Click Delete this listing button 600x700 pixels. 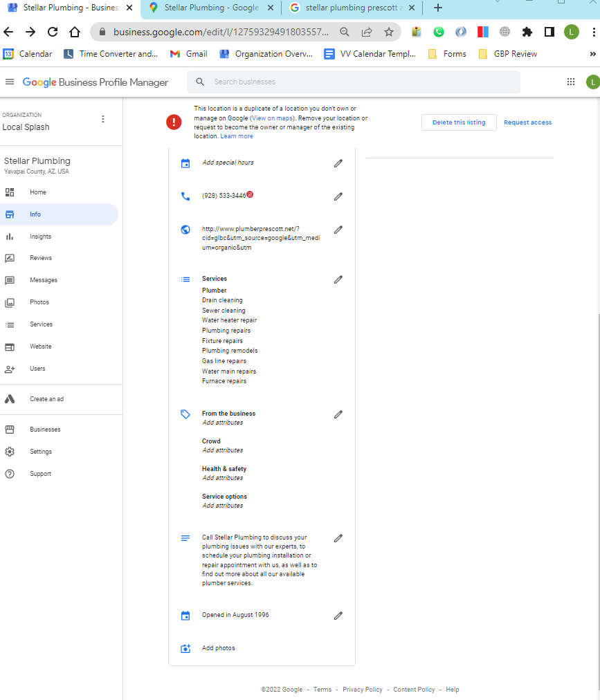coord(459,122)
